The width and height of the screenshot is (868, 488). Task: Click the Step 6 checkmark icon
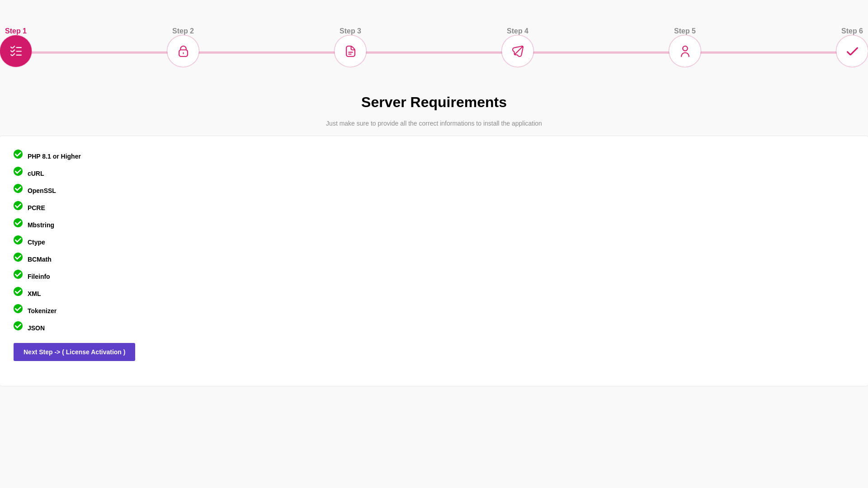pyautogui.click(x=852, y=51)
